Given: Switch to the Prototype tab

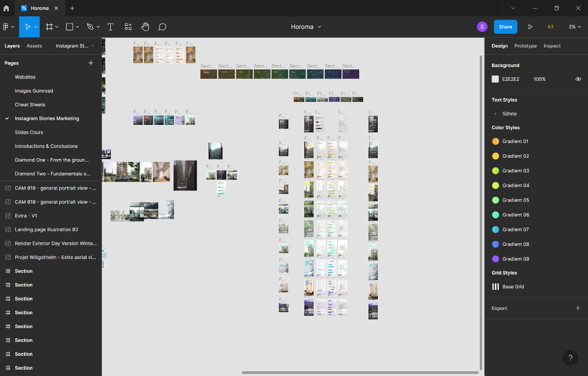Looking at the screenshot, I should pyautogui.click(x=525, y=46).
